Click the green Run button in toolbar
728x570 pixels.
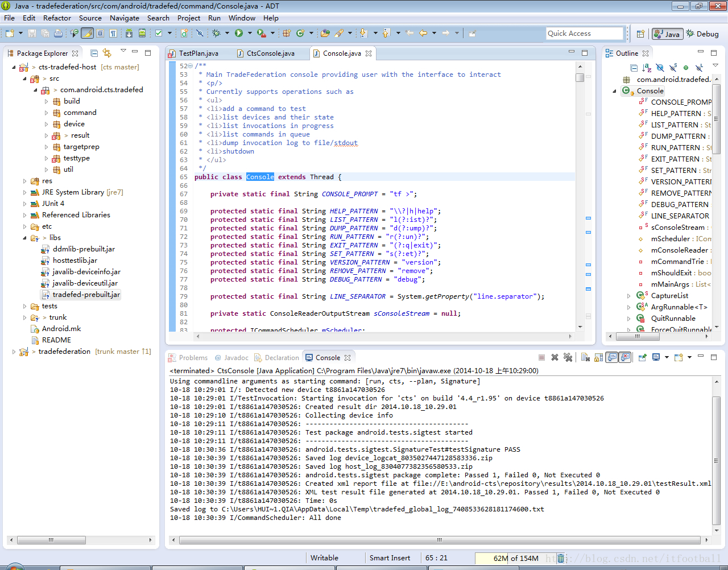tap(239, 34)
